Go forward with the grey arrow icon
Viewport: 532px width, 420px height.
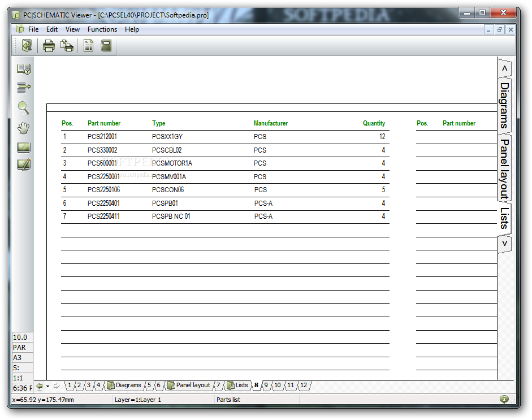coord(57,386)
